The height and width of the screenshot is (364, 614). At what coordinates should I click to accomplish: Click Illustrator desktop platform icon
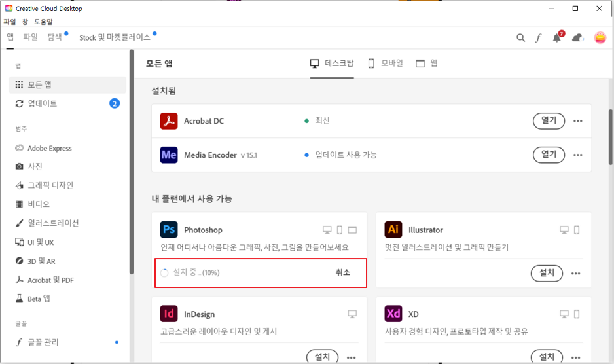click(564, 230)
